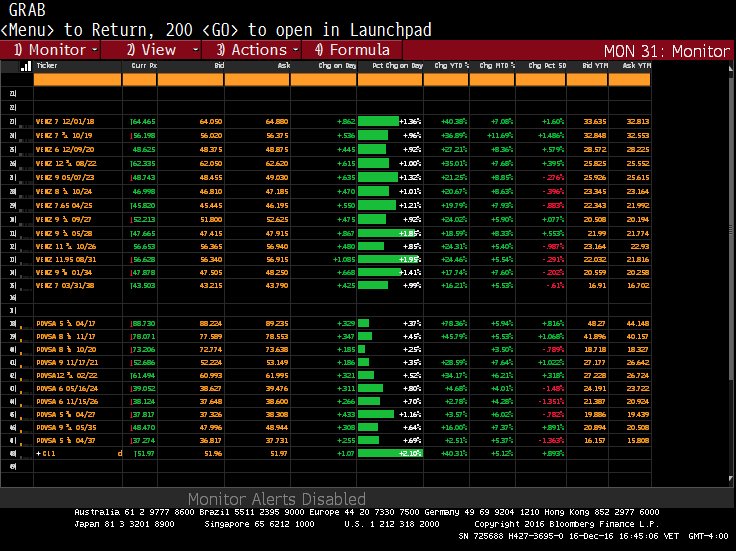
Task: Click the Ask YTM value 44.148
Action: [x=638, y=323]
